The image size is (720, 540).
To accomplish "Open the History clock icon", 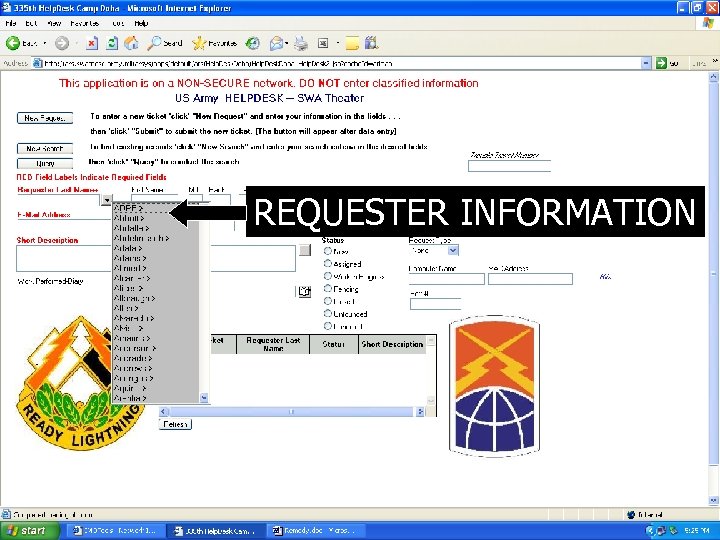I will [252, 44].
